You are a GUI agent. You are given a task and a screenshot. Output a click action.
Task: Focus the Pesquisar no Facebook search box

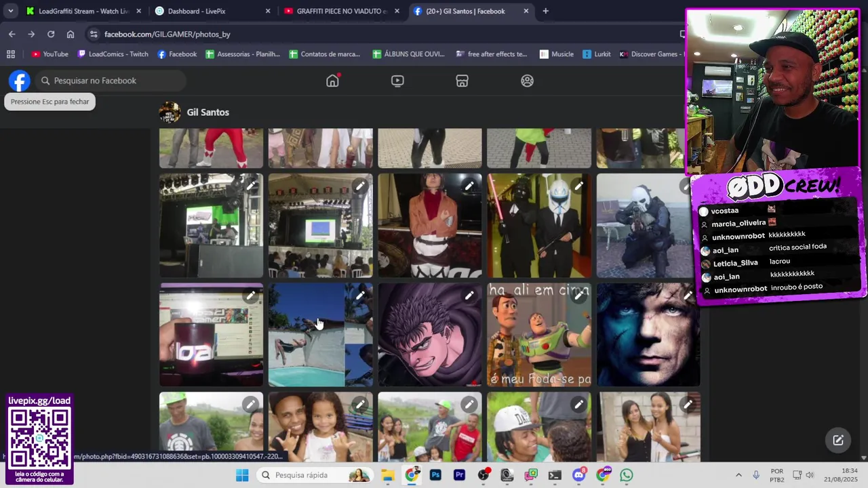(x=111, y=81)
